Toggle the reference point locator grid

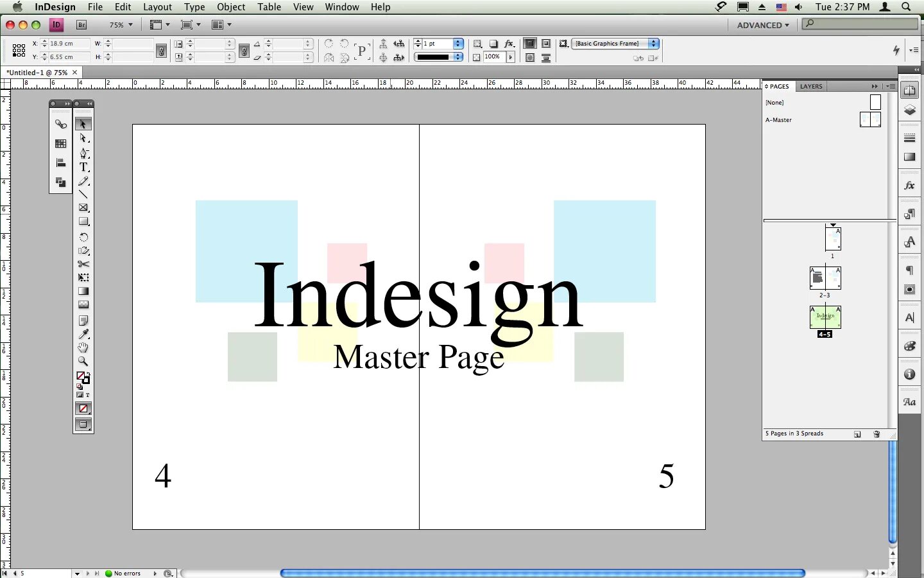[19, 50]
